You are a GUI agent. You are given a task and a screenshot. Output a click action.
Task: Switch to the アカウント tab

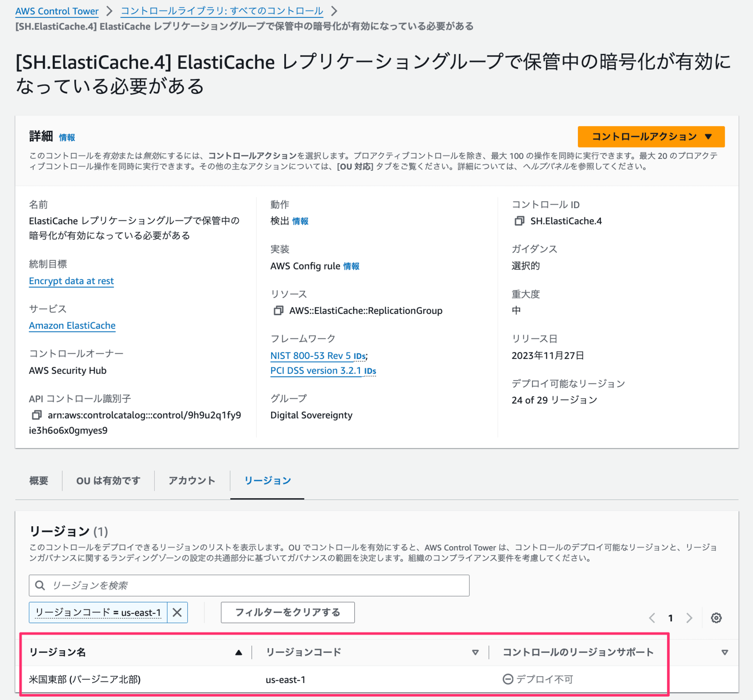point(192,481)
